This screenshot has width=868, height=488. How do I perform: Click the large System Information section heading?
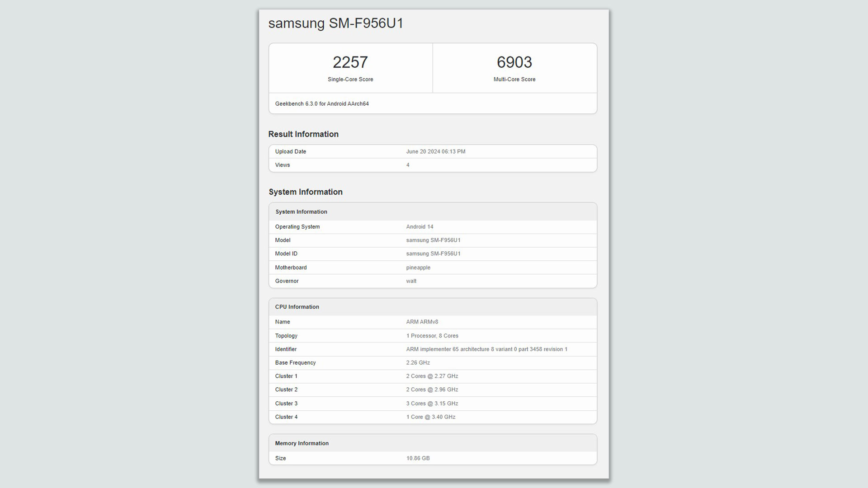[306, 192]
